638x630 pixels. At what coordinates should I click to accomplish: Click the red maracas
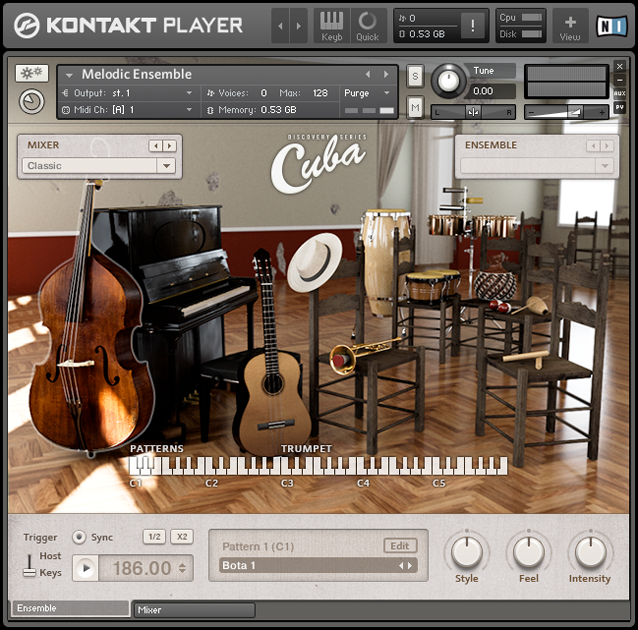coord(500,306)
